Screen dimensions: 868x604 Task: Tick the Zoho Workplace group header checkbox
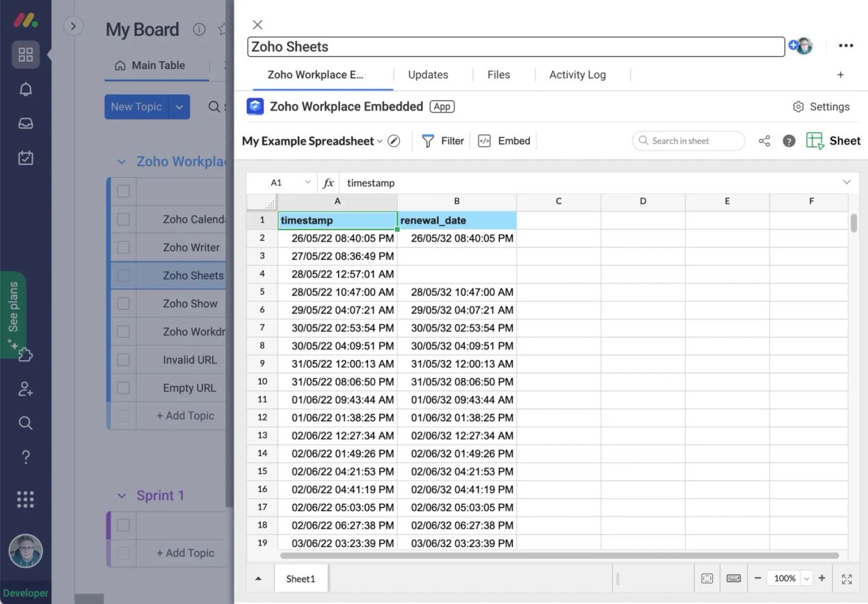pyautogui.click(x=123, y=191)
